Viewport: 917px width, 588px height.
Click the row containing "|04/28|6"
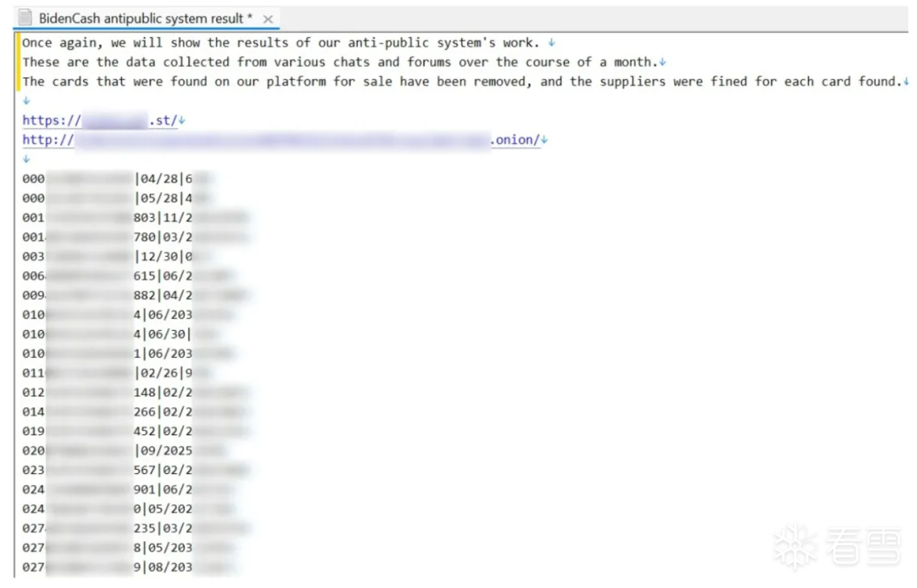pyautogui.click(x=118, y=179)
